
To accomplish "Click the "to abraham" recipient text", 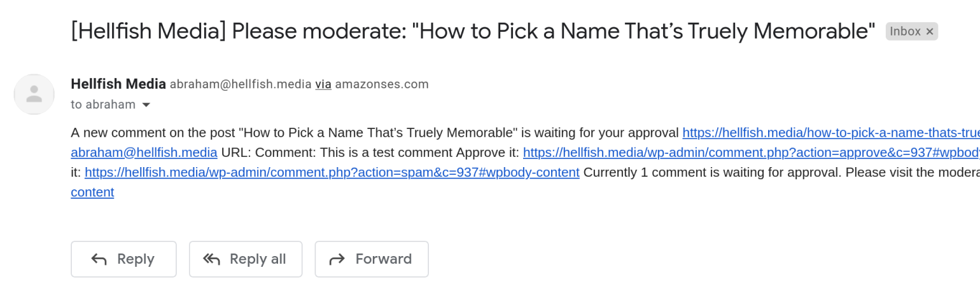I will 103,104.
